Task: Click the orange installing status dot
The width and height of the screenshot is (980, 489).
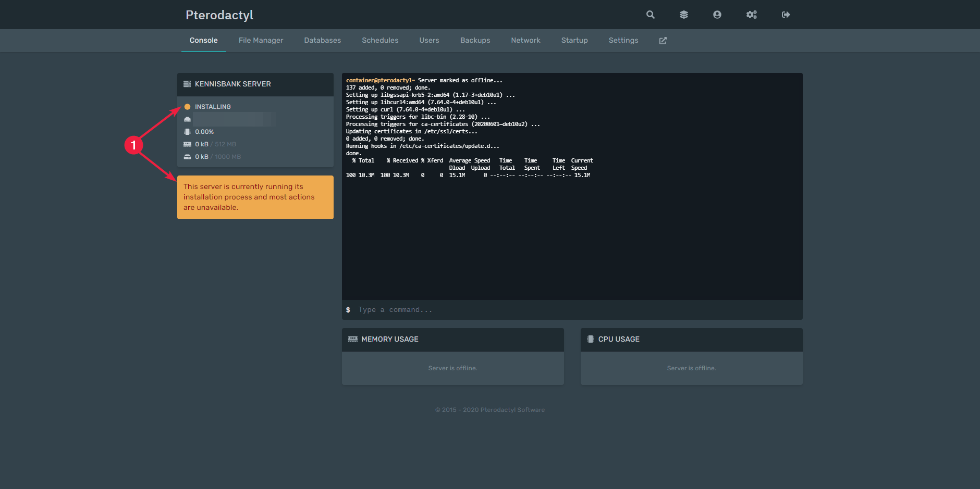Action: coord(187,107)
